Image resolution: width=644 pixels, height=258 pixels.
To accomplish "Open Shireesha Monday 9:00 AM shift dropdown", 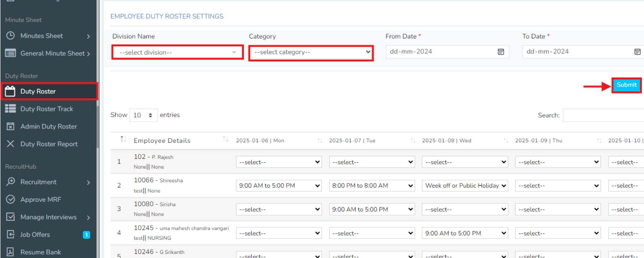I will point(279,185).
